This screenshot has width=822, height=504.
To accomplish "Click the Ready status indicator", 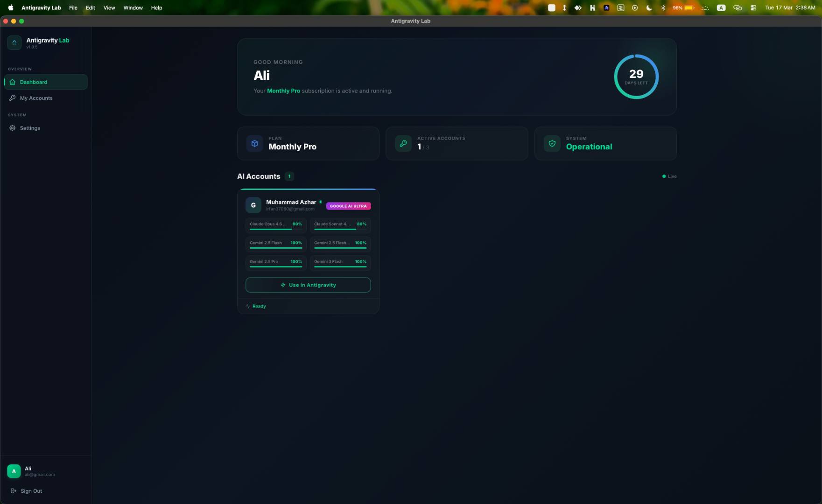I will click(x=255, y=306).
